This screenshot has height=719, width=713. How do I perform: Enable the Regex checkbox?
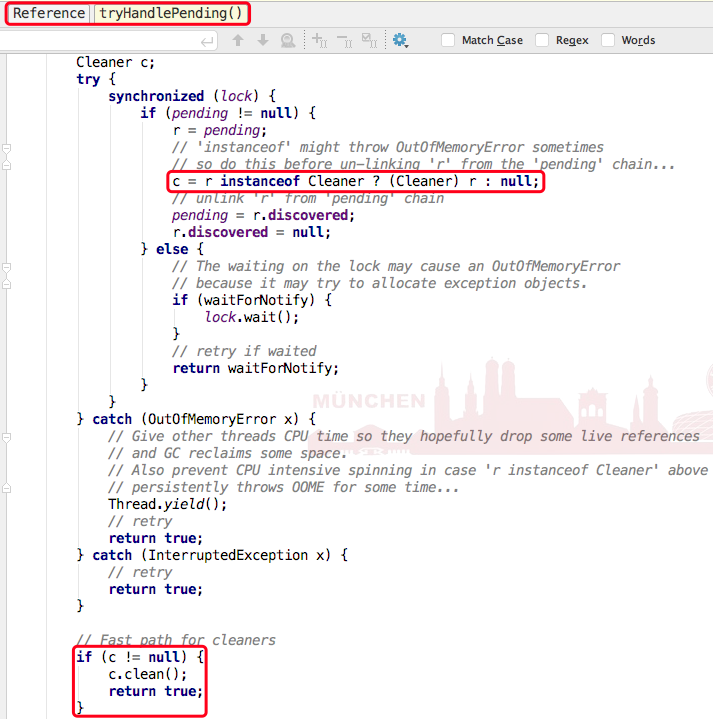click(x=542, y=40)
